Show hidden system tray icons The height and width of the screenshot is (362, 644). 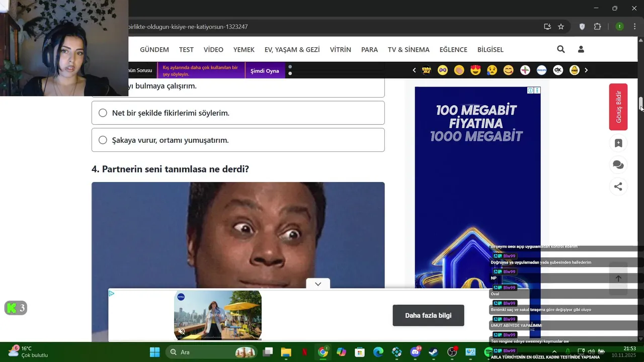[554, 352]
